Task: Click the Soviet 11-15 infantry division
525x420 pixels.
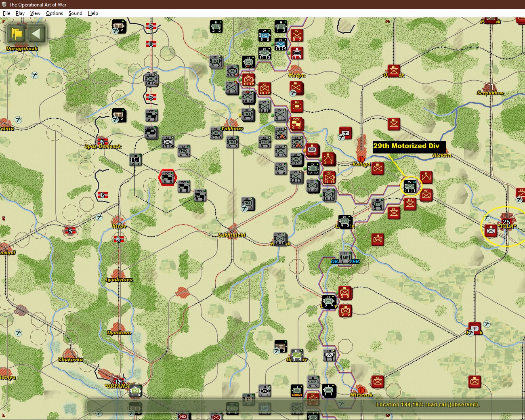Action: [x=329, y=178]
